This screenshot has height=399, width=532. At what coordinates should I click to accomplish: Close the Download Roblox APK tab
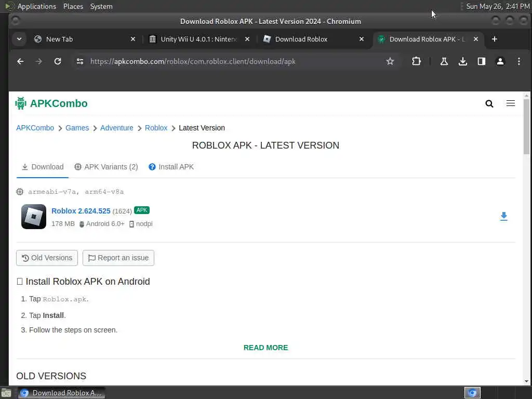click(x=476, y=39)
